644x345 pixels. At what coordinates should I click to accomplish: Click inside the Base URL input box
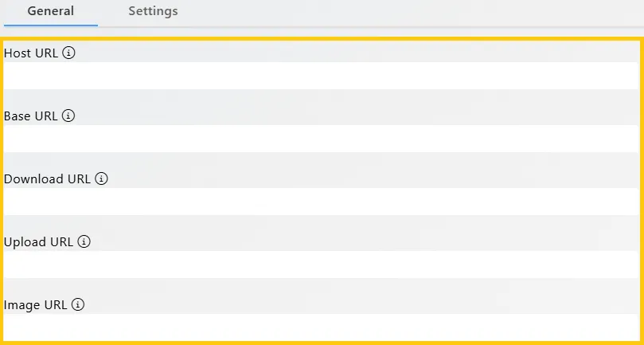tap(321, 139)
